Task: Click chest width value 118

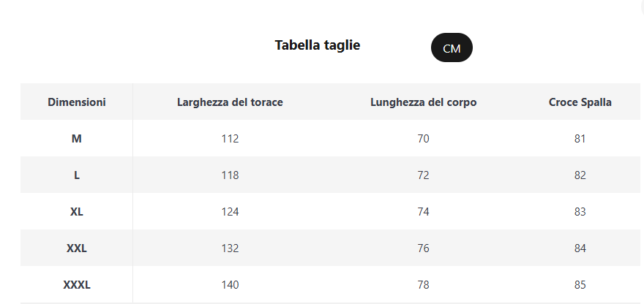Action: [230, 175]
